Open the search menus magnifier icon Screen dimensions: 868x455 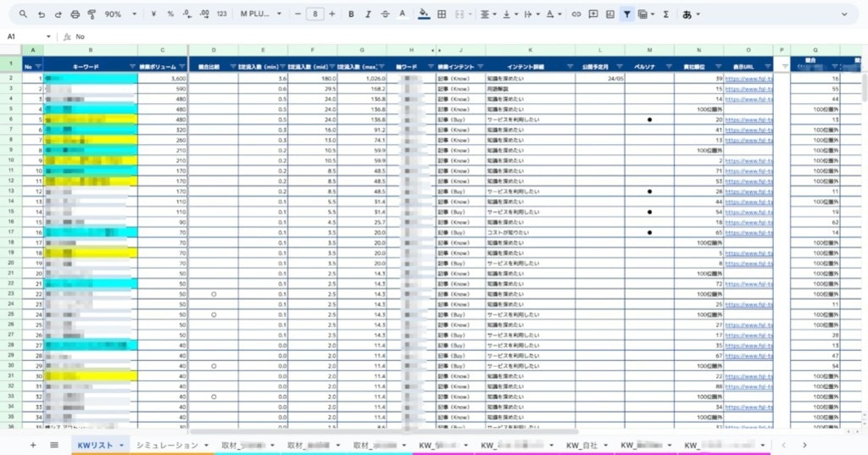[x=23, y=14]
